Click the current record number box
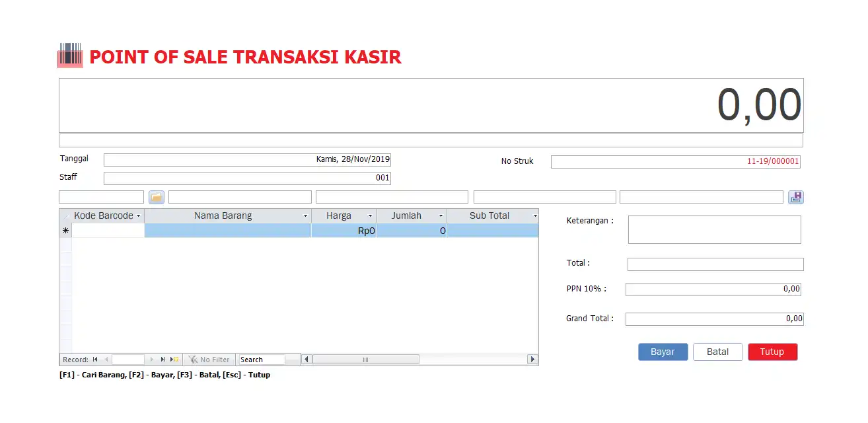Viewport: 868px width, 423px height. (127, 360)
